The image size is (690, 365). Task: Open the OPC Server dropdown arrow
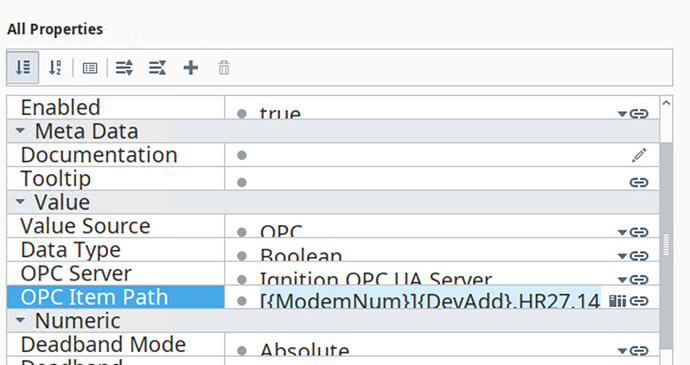point(622,280)
